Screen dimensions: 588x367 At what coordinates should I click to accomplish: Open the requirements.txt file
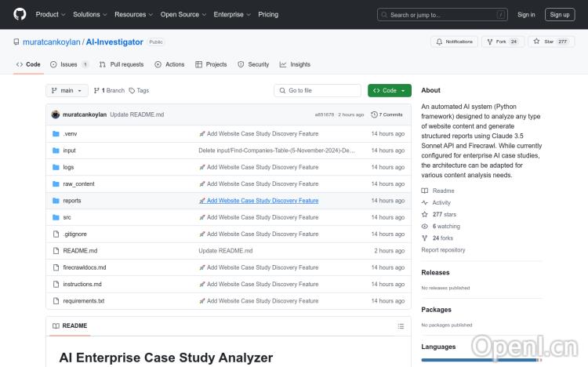click(83, 300)
